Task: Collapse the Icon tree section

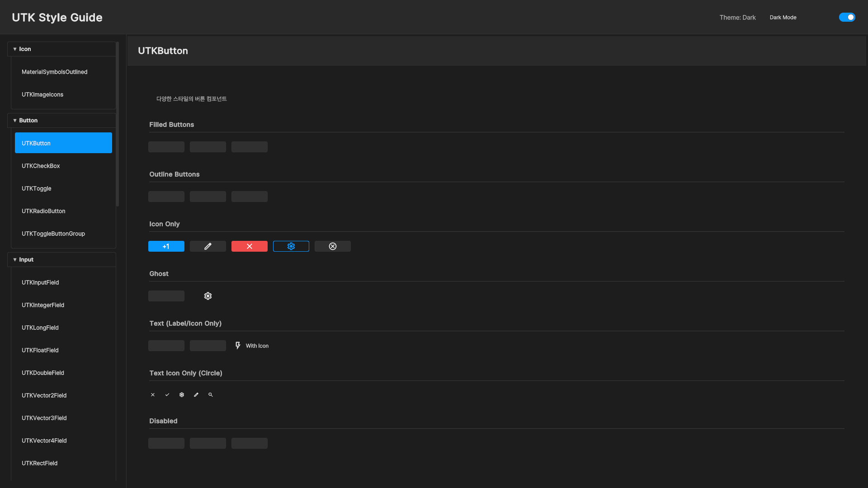Action: coord(15,49)
